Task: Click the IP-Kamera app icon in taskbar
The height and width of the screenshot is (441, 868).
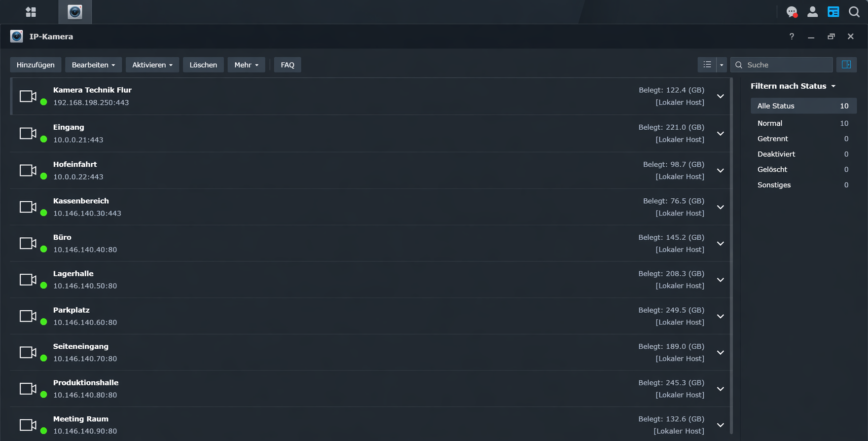Action: tap(75, 12)
